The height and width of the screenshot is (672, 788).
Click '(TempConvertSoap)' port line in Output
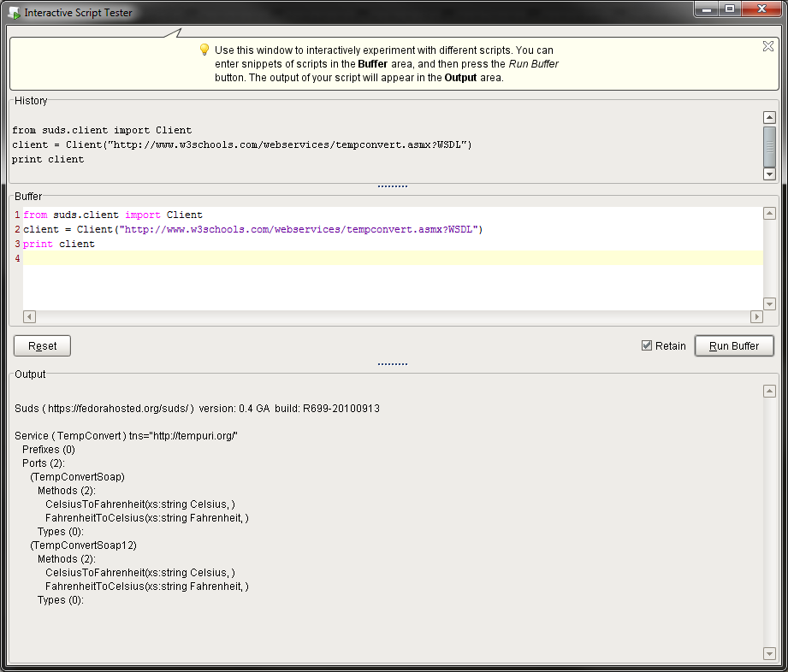tap(77, 476)
